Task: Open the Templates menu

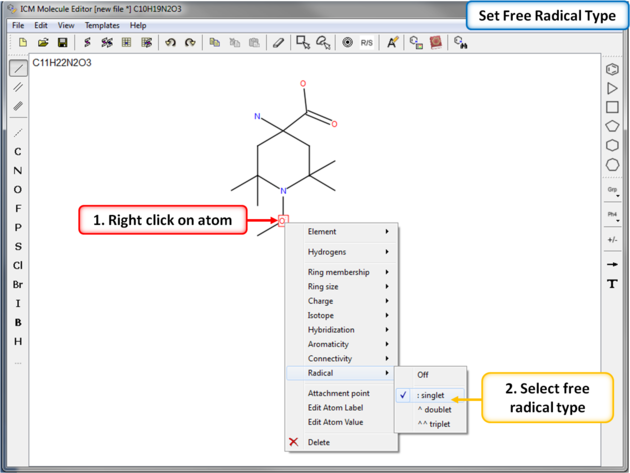Action: [x=101, y=25]
